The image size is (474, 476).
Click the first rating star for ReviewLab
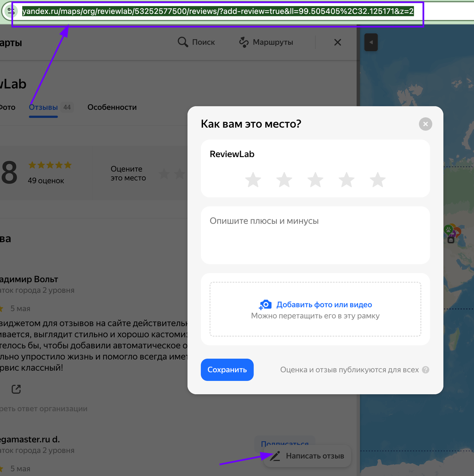click(253, 180)
